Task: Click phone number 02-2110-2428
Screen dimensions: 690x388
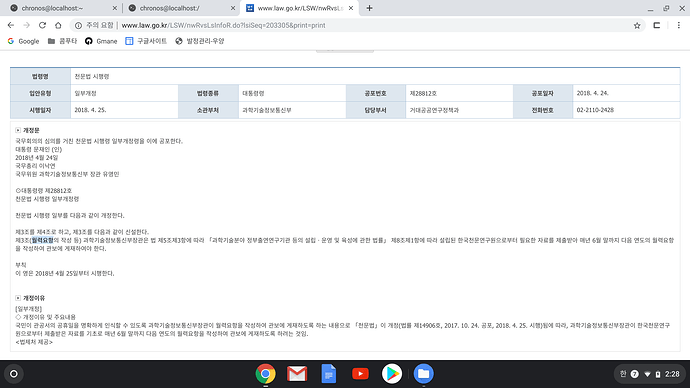Action: click(595, 110)
